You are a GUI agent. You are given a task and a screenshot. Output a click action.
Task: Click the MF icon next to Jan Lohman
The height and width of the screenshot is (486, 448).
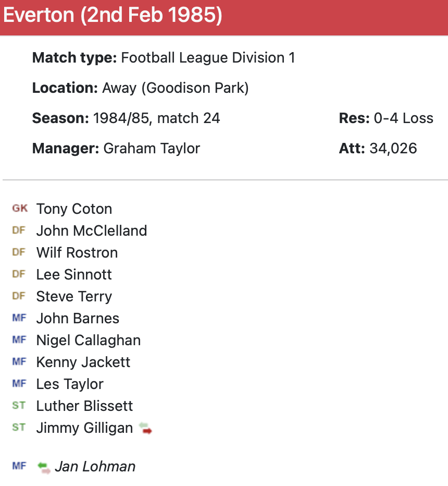(19, 466)
